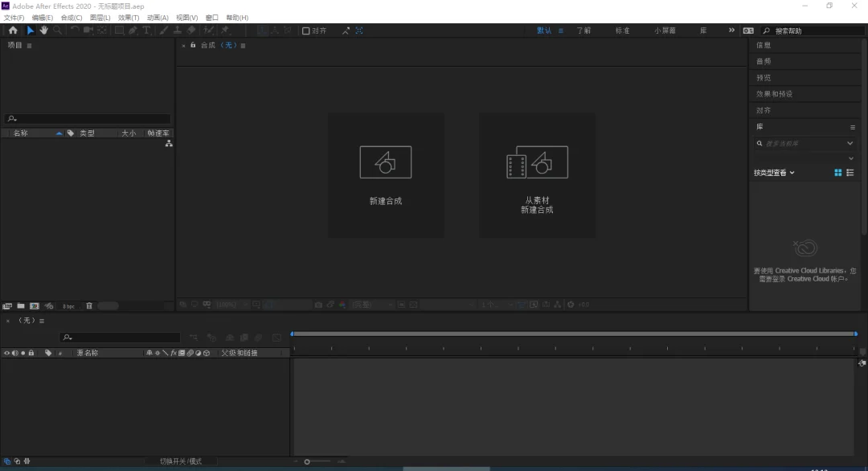
Task: Toggle the composition panel lock icon
Action: pyautogui.click(x=193, y=45)
